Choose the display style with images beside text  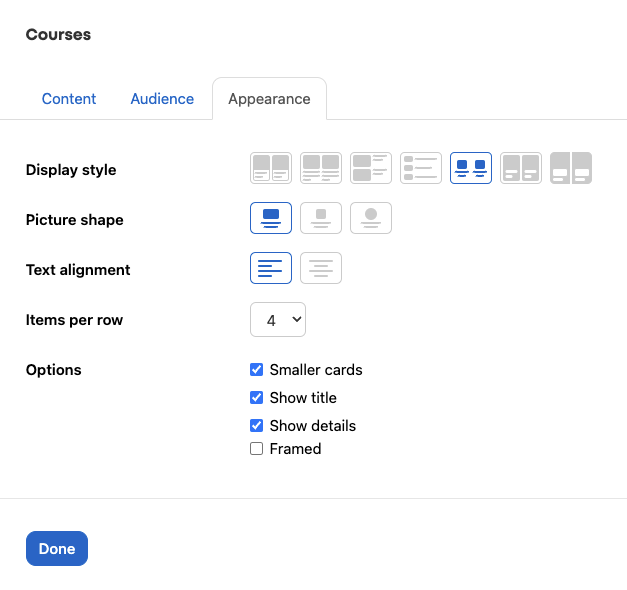point(371,168)
